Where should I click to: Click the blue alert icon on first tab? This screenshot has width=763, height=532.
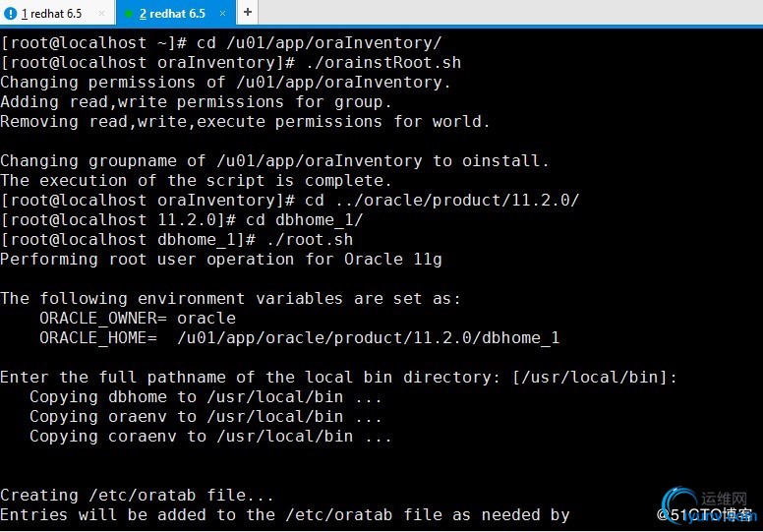(10, 14)
